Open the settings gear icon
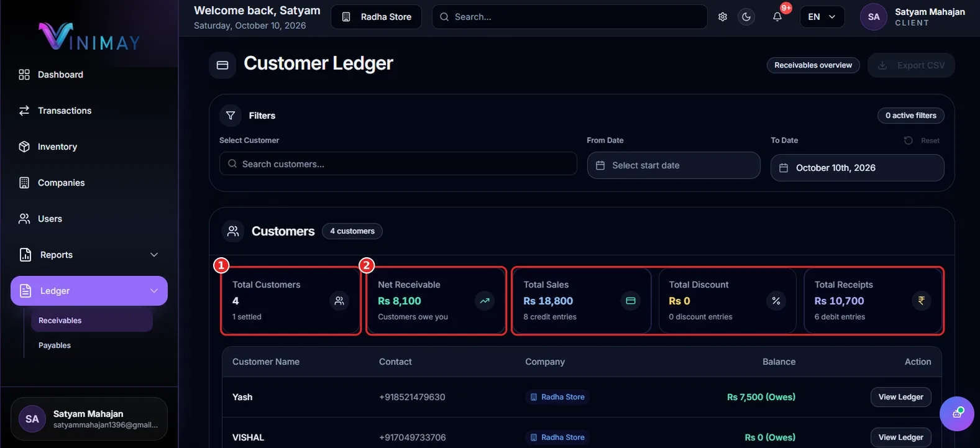This screenshot has width=980, height=448. 722,17
